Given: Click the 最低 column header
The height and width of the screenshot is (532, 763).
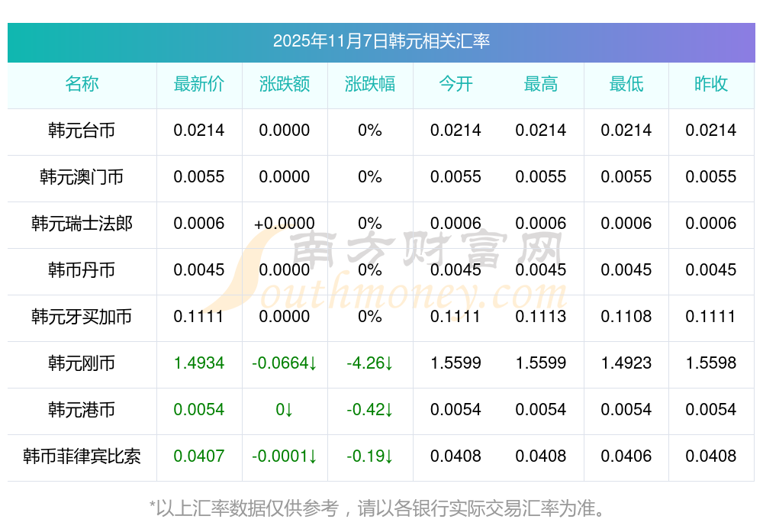Looking at the screenshot, I should [626, 84].
